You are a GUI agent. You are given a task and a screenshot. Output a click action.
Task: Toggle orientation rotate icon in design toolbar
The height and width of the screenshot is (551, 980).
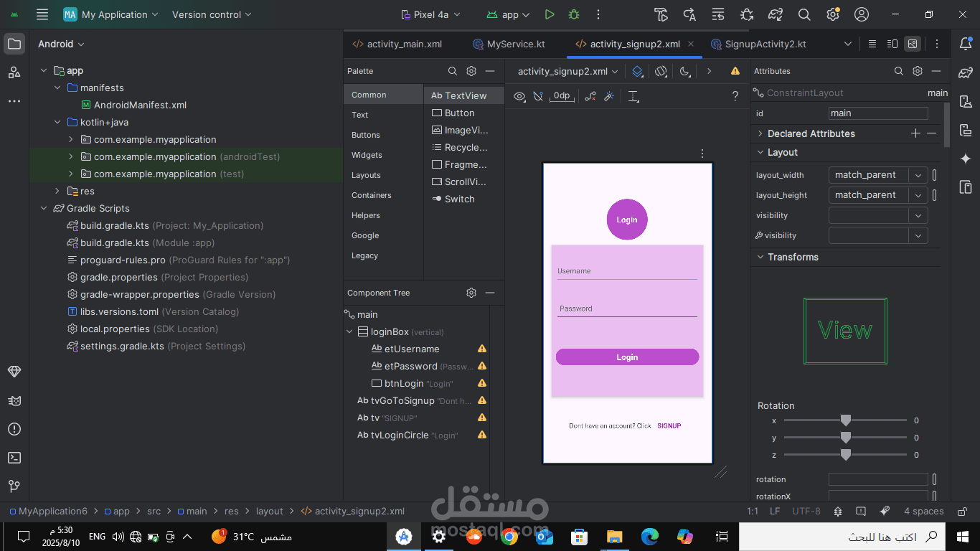click(x=661, y=71)
